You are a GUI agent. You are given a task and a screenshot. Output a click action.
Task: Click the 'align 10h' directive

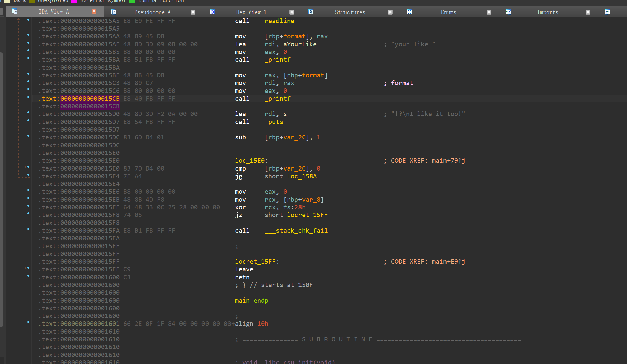point(251,324)
